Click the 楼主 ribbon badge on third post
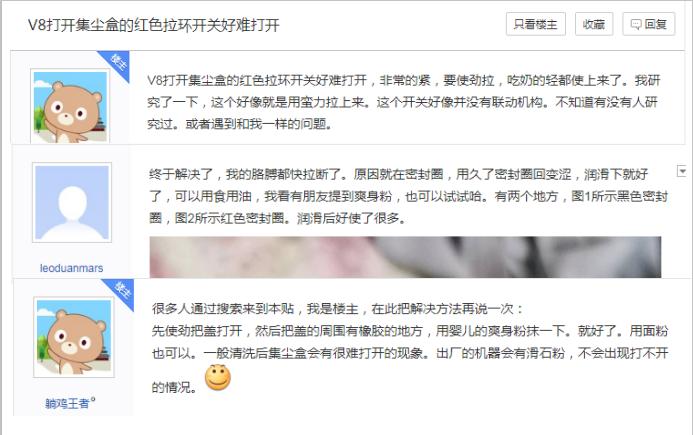Screen dimensions: 693x435 pos(120,293)
